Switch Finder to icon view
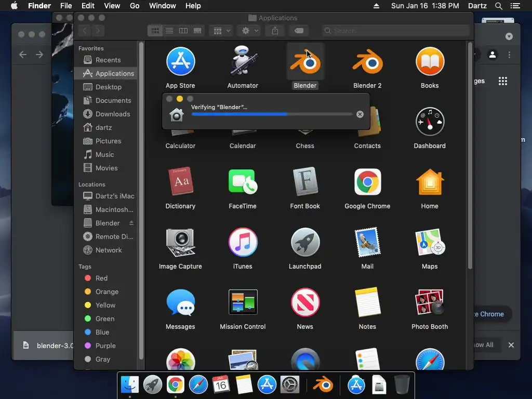532x399 pixels. point(155,31)
